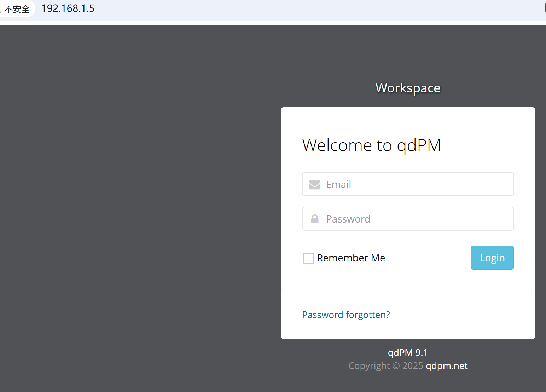Image resolution: width=546 pixels, height=392 pixels.
Task: Visit the qdpm.net footer link
Action: [x=446, y=366]
